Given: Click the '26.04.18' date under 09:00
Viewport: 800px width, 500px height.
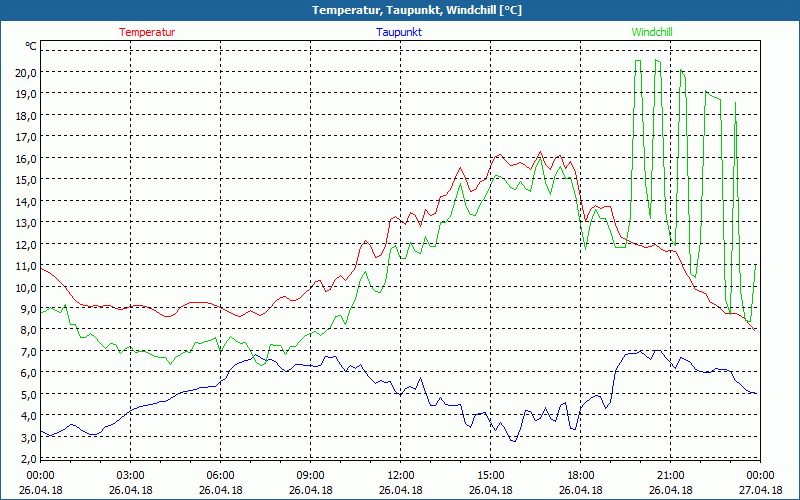Looking at the screenshot, I should [311, 490].
